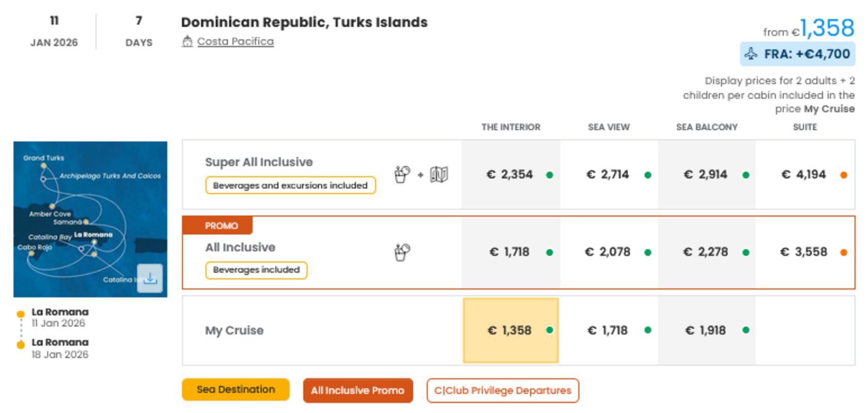Viewport: 868px width, 413px height.
Task: Toggle the green availability dot for Interior Super All Inclusive
Action: pyautogui.click(x=549, y=174)
